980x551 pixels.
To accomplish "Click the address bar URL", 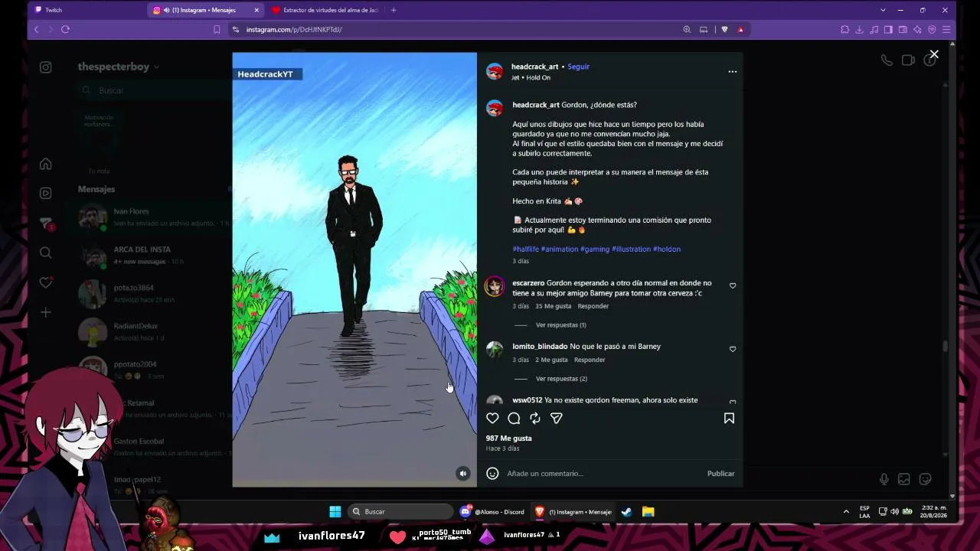I will [x=294, y=30].
